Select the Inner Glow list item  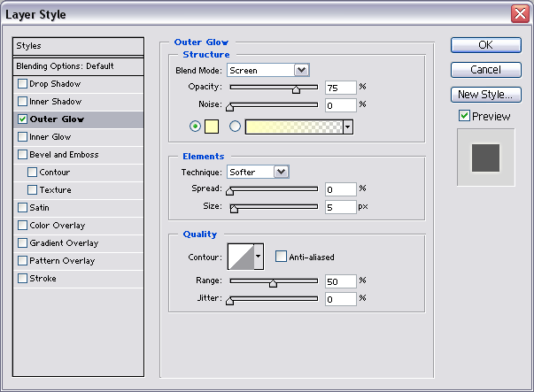(78, 137)
